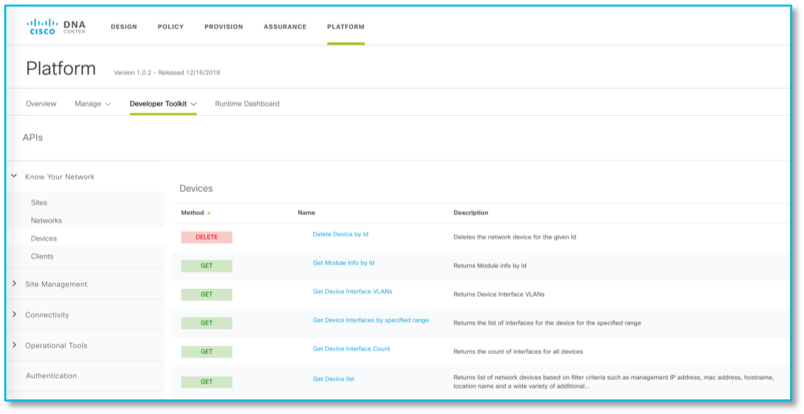Open the POLICY menu
Viewport: 804px width, 414px height.
(171, 27)
